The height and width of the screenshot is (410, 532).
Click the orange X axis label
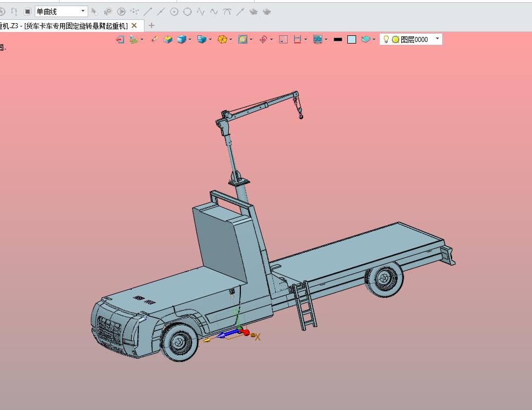tap(257, 337)
